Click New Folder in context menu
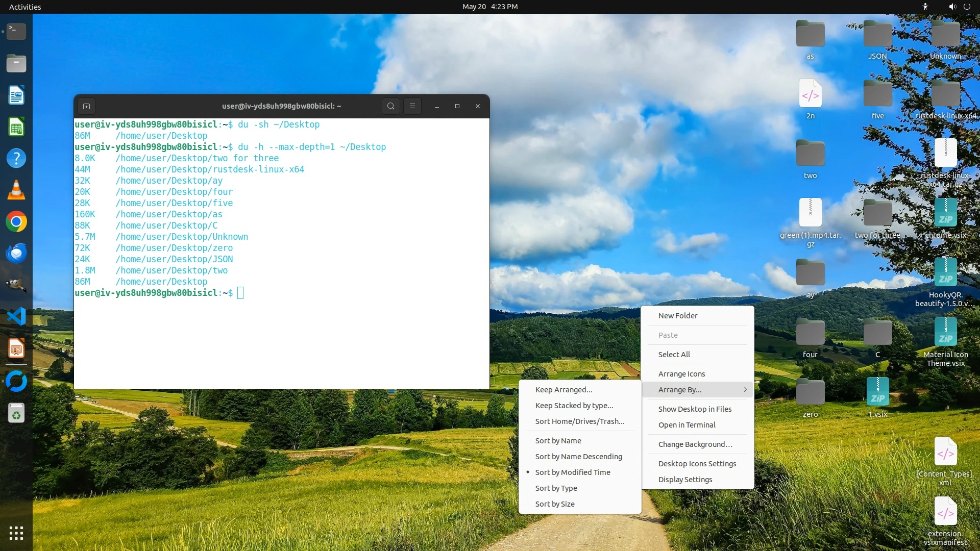The image size is (980, 551). (677, 316)
